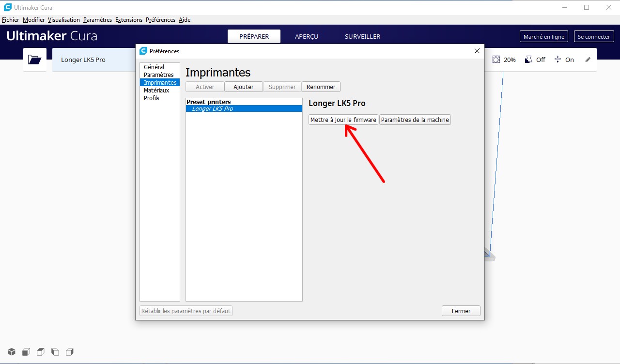
Task: Open the Fichier menu
Action: coord(11,20)
